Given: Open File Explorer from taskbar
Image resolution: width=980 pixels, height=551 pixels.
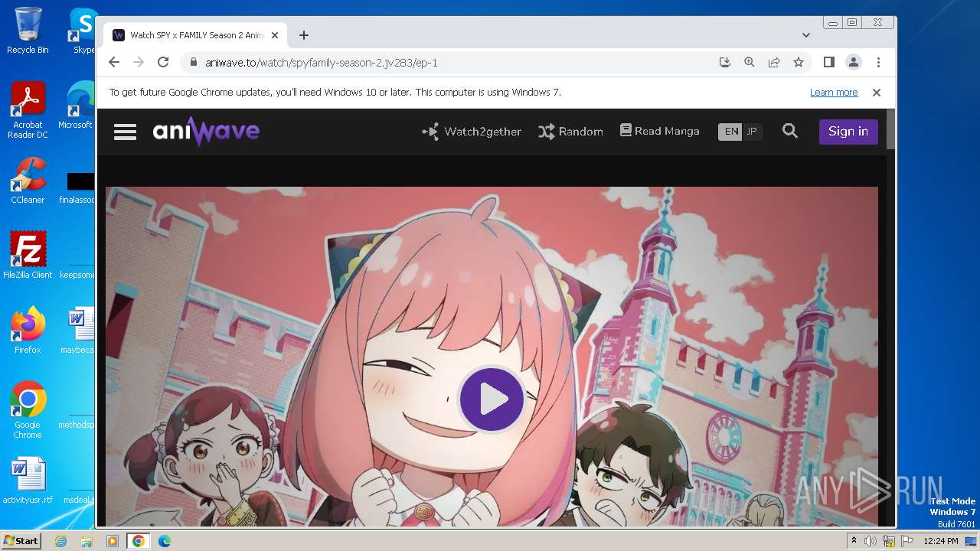Looking at the screenshot, I should [87, 541].
